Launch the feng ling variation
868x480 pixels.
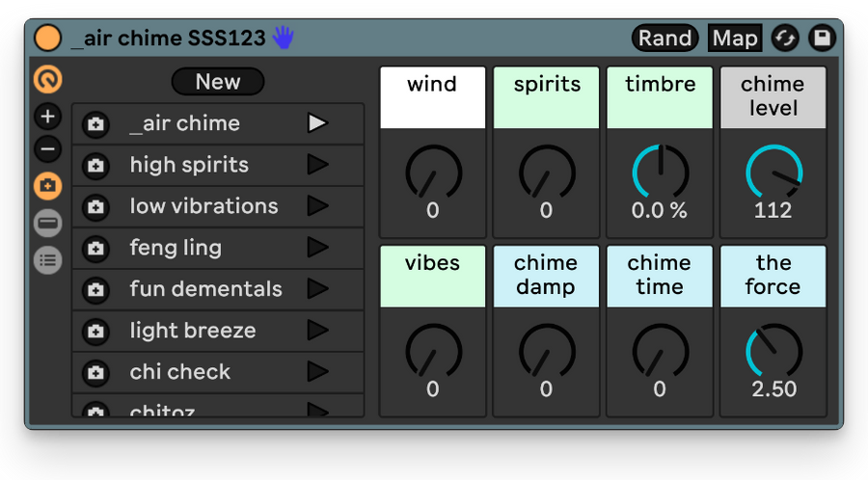coord(317,247)
